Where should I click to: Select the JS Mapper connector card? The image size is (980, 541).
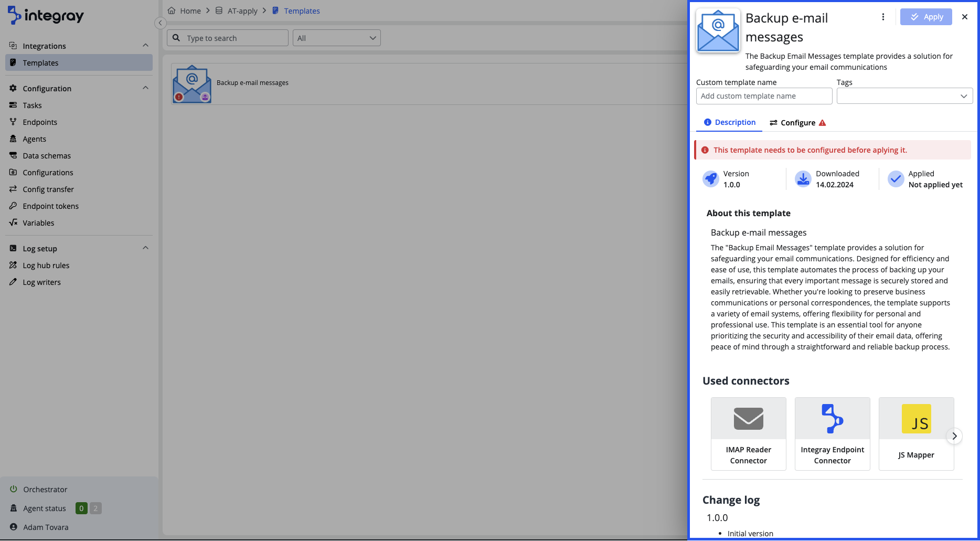pos(916,433)
